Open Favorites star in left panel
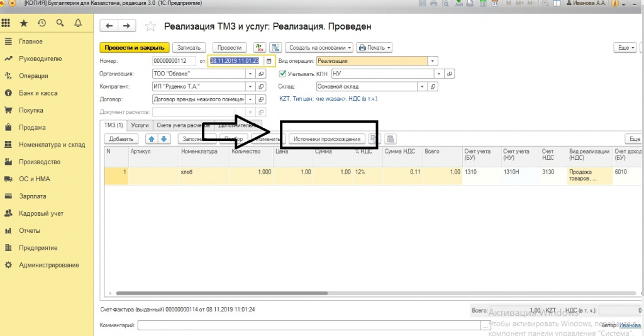The height and width of the screenshot is (336, 644). (x=24, y=23)
